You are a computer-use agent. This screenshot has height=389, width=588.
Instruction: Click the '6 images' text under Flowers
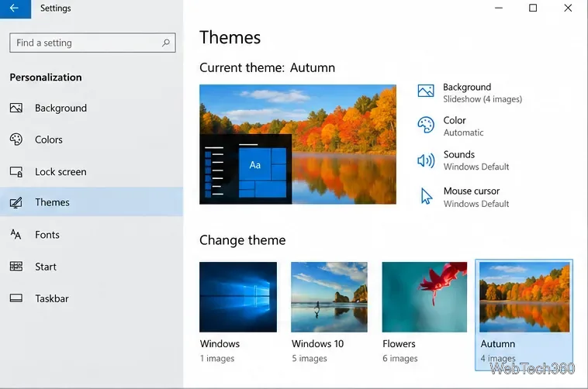coord(400,358)
